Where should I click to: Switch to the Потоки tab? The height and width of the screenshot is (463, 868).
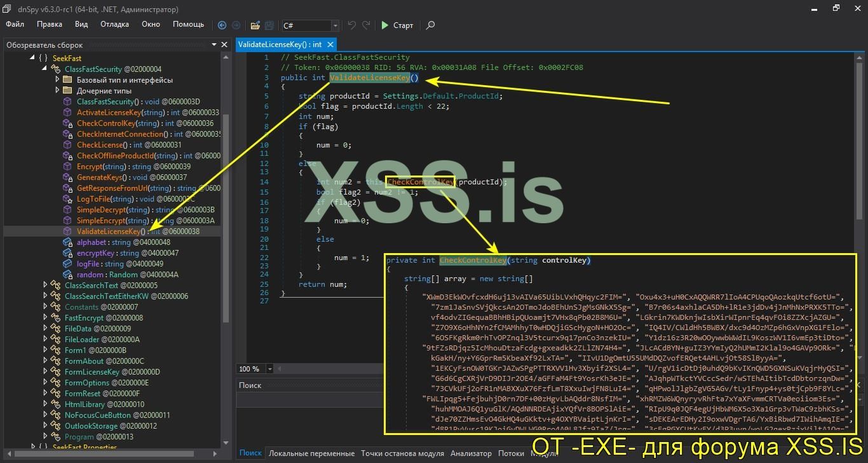point(511,453)
